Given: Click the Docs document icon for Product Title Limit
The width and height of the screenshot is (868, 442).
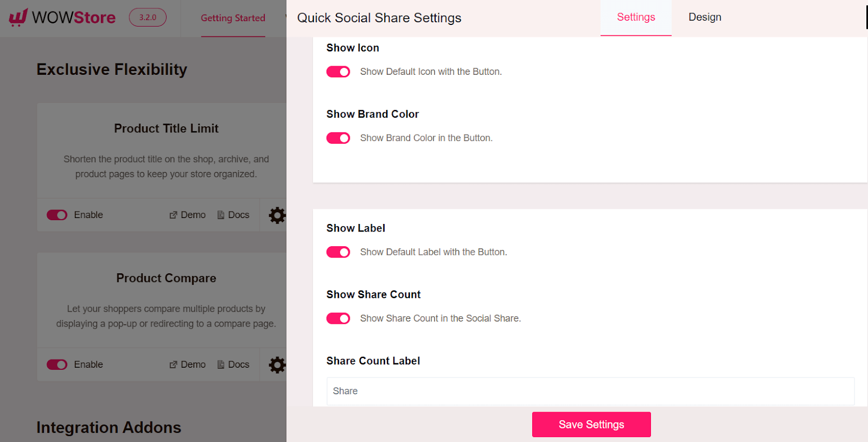Looking at the screenshot, I should (220, 215).
